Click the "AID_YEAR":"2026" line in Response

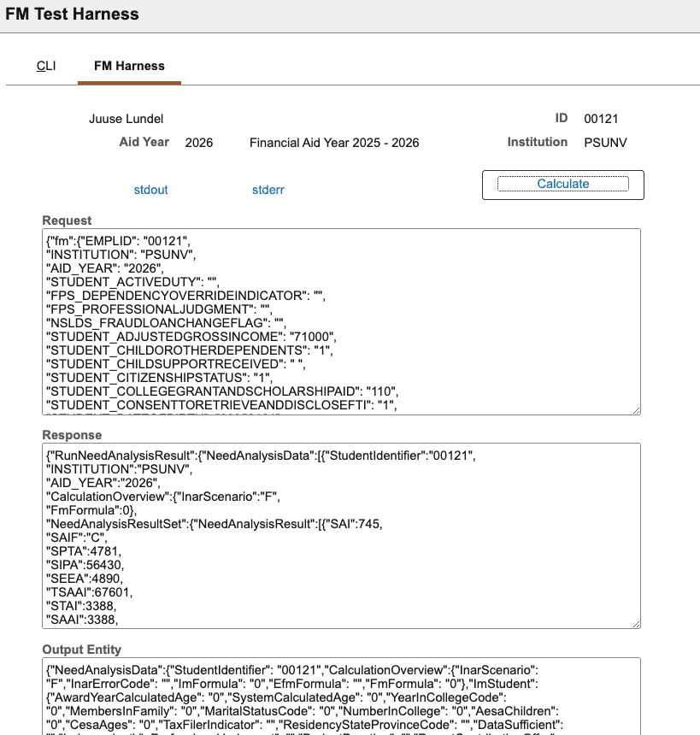[x=103, y=483]
